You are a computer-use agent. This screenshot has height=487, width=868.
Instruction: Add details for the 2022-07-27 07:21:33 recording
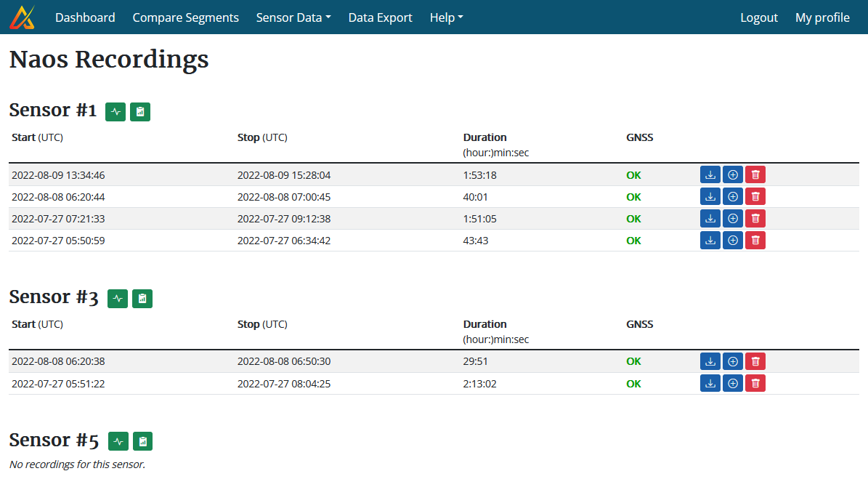[732, 218]
